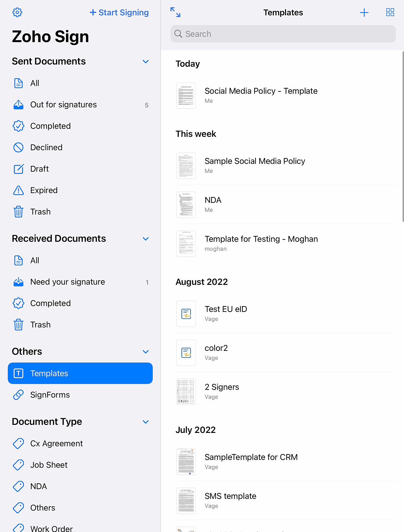Click the Received Completed badge icon

[18, 303]
